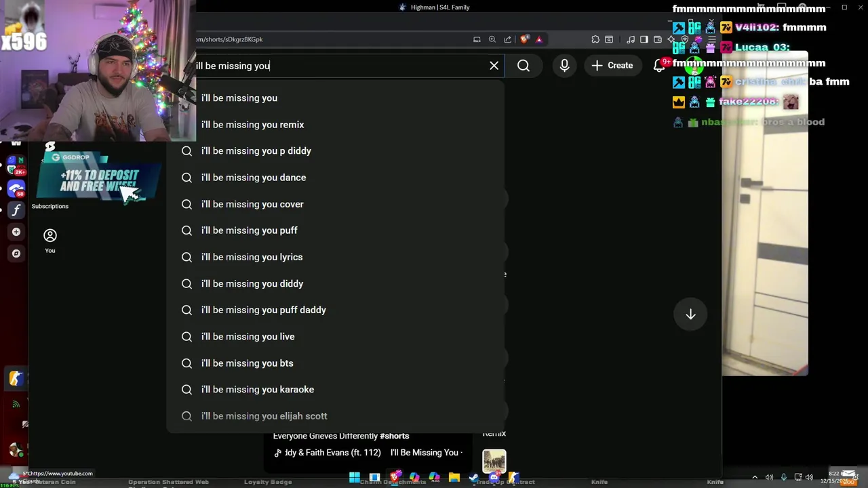Click "Everyone Grieves Differently" Short title
Viewport: 868px width, 488px height.
pyautogui.click(x=325, y=436)
